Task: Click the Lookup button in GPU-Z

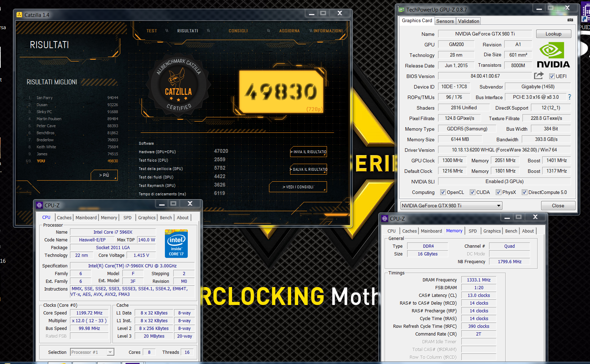Action: coord(553,34)
